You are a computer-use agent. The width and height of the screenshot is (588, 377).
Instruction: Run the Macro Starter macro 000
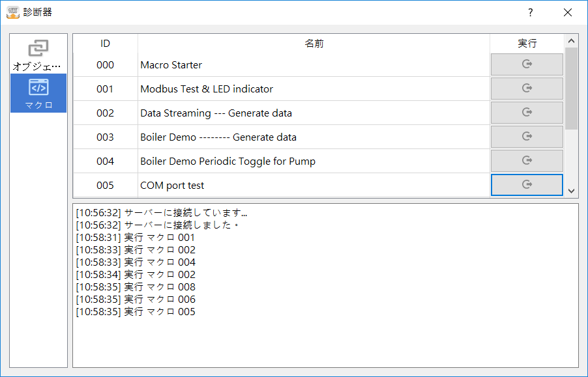pos(527,64)
